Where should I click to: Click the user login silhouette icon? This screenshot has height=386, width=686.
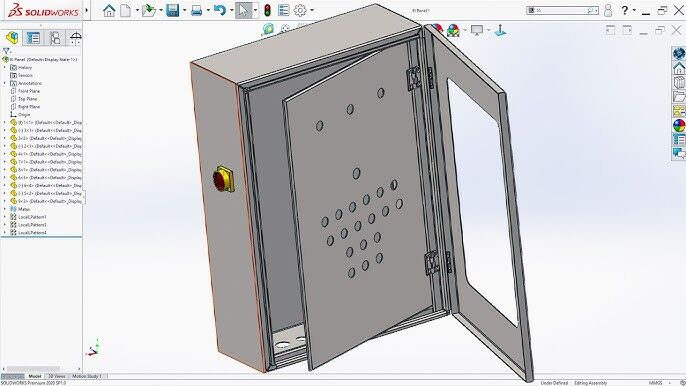(608, 10)
